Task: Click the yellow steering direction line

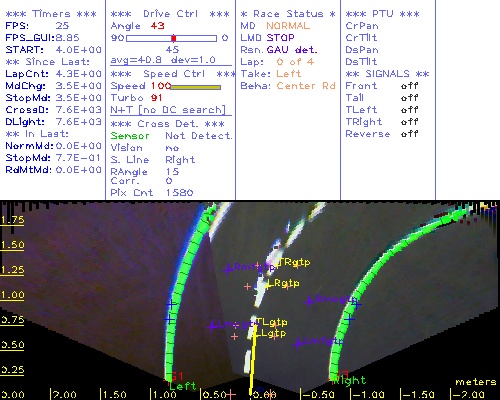Action: (x=253, y=360)
